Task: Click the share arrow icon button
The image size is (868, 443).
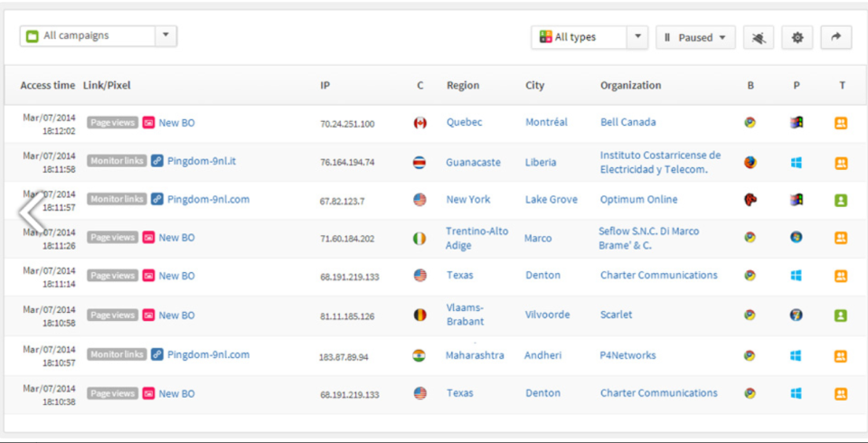Action: pos(835,37)
